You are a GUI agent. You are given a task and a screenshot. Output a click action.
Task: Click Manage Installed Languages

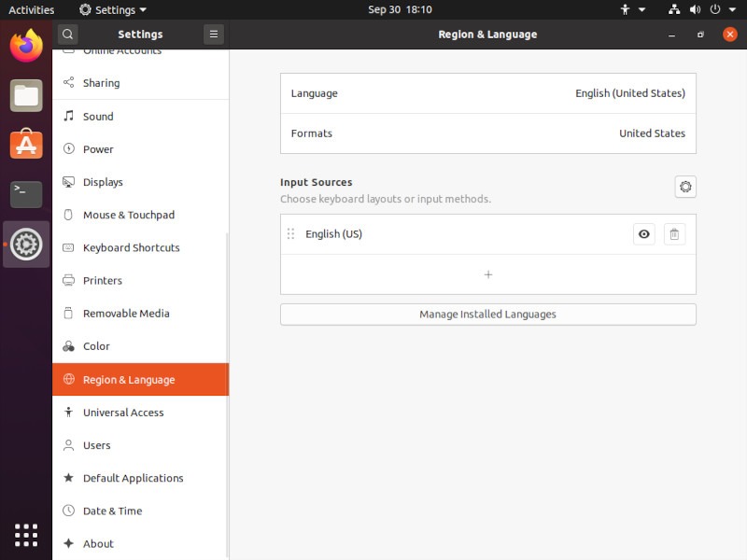487,315
